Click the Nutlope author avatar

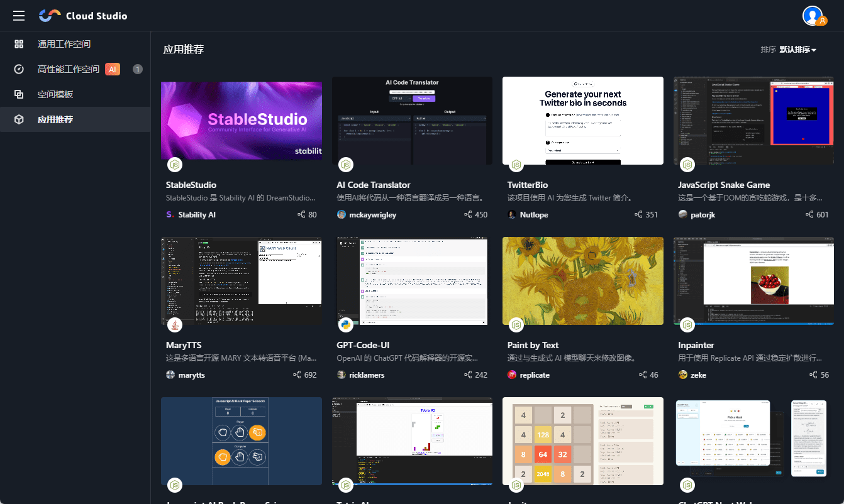[512, 214]
